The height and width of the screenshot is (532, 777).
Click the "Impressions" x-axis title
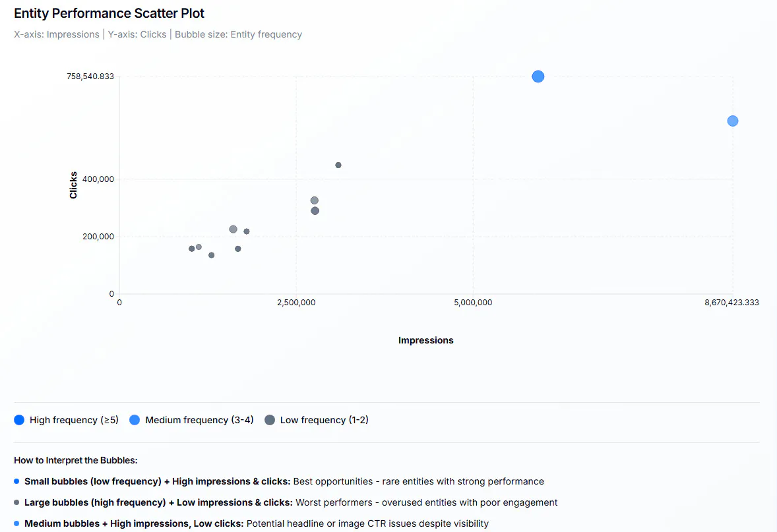tap(426, 341)
